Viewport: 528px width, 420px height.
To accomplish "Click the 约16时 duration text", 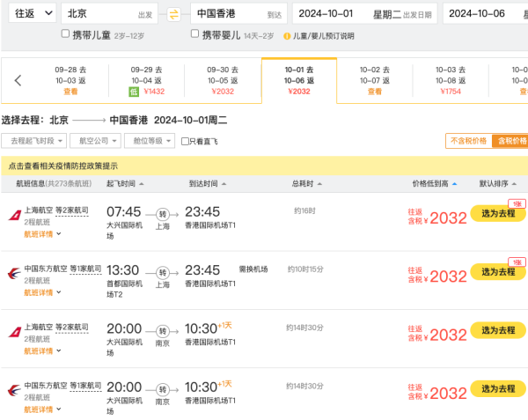I will click(304, 210).
